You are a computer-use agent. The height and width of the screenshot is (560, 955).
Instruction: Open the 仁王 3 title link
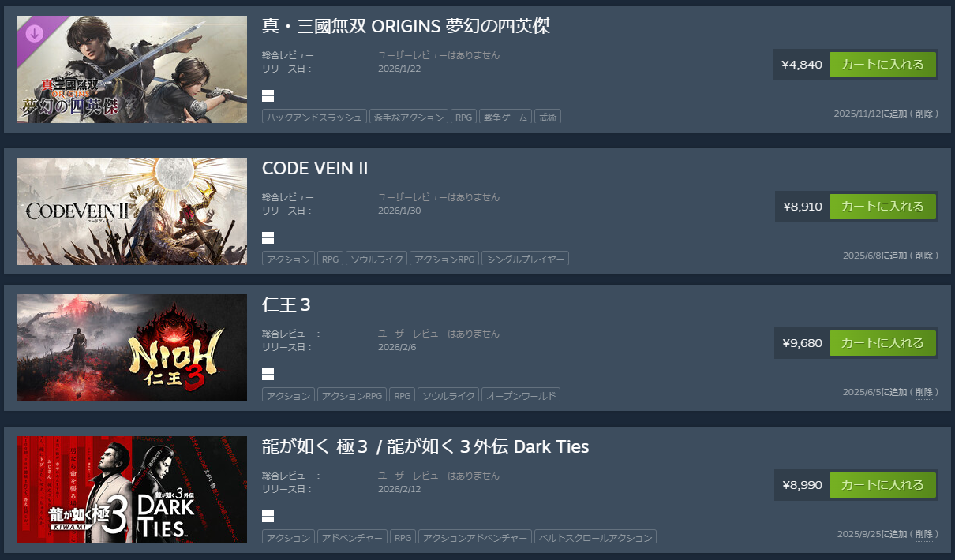point(286,304)
